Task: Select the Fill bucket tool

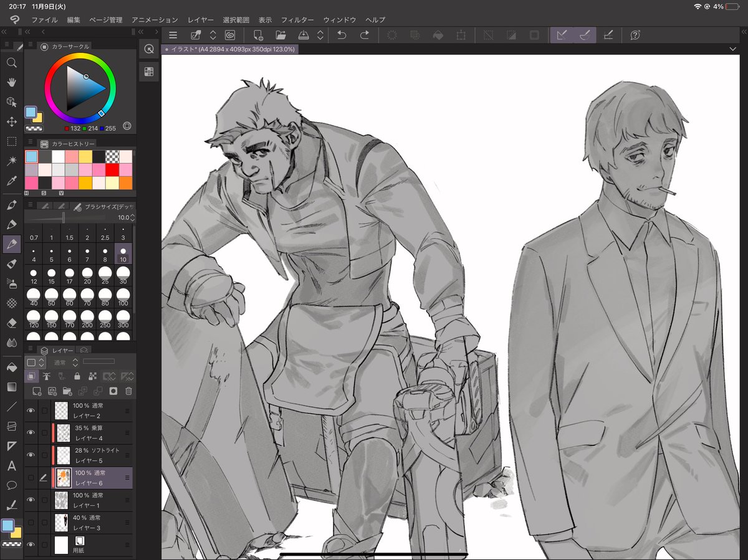Action: click(x=11, y=368)
